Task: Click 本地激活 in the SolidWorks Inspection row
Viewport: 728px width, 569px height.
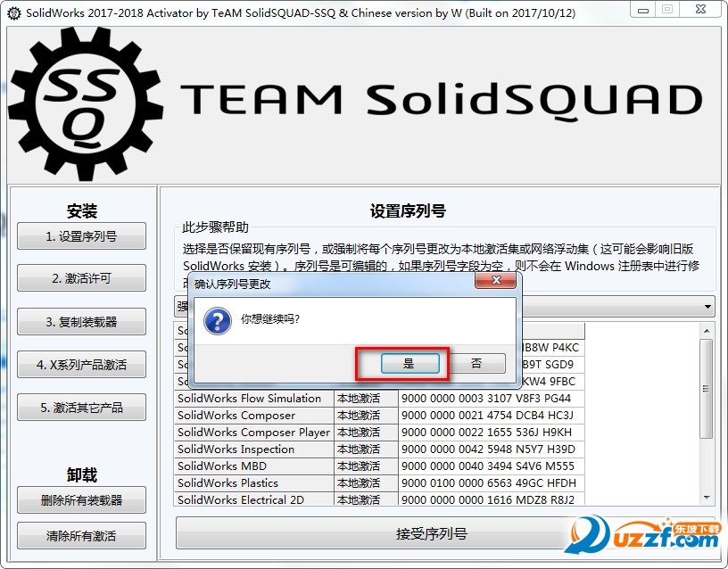Action: point(367,449)
